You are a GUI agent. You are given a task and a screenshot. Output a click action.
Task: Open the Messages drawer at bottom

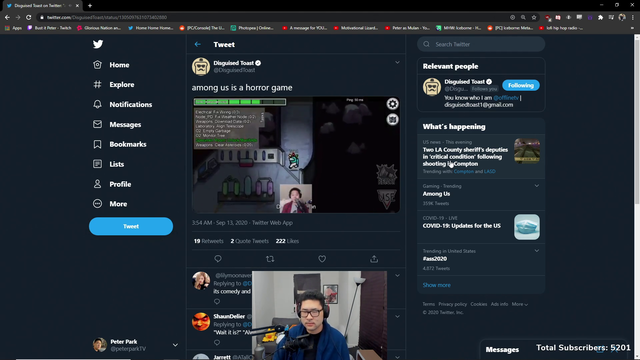pyautogui.click(x=502, y=350)
